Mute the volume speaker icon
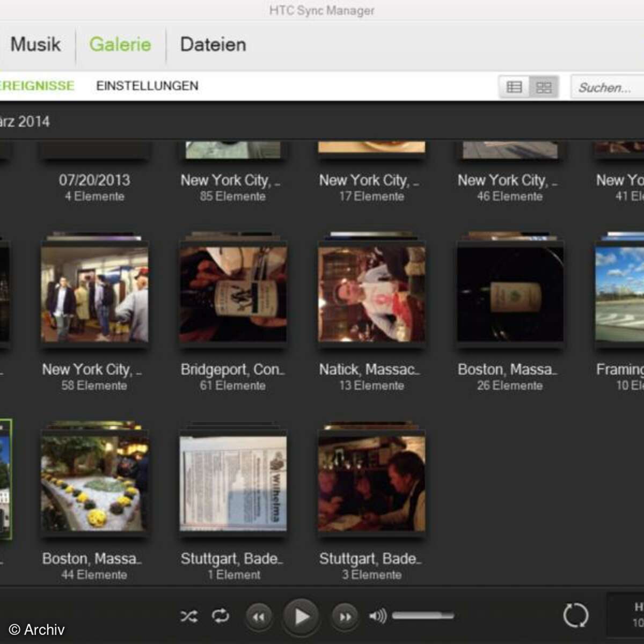This screenshot has height=644, width=644. [x=378, y=616]
